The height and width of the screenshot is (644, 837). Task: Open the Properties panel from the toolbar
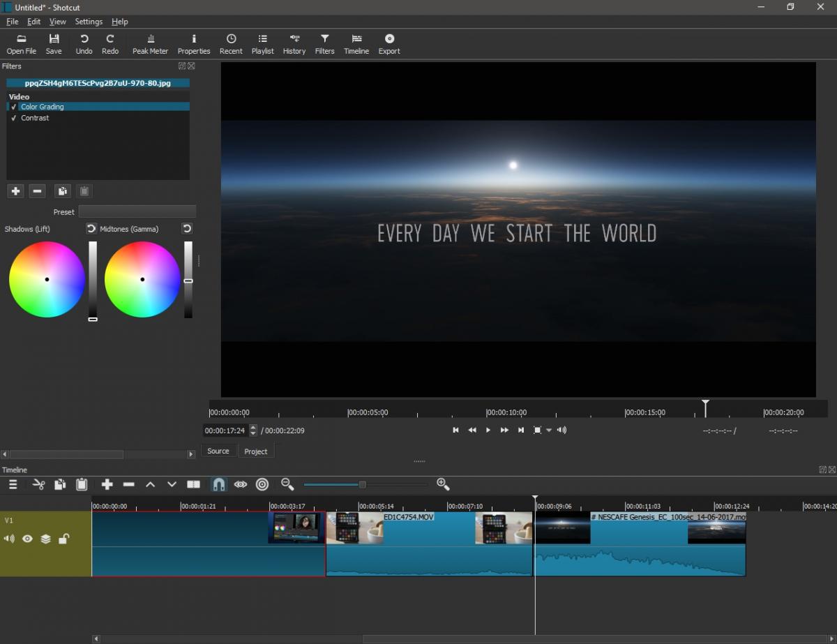click(x=194, y=44)
